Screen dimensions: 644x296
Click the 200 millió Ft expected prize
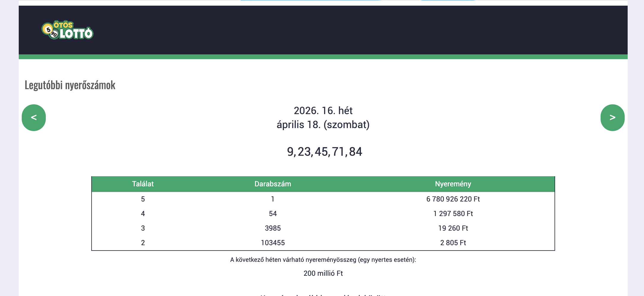(323, 273)
